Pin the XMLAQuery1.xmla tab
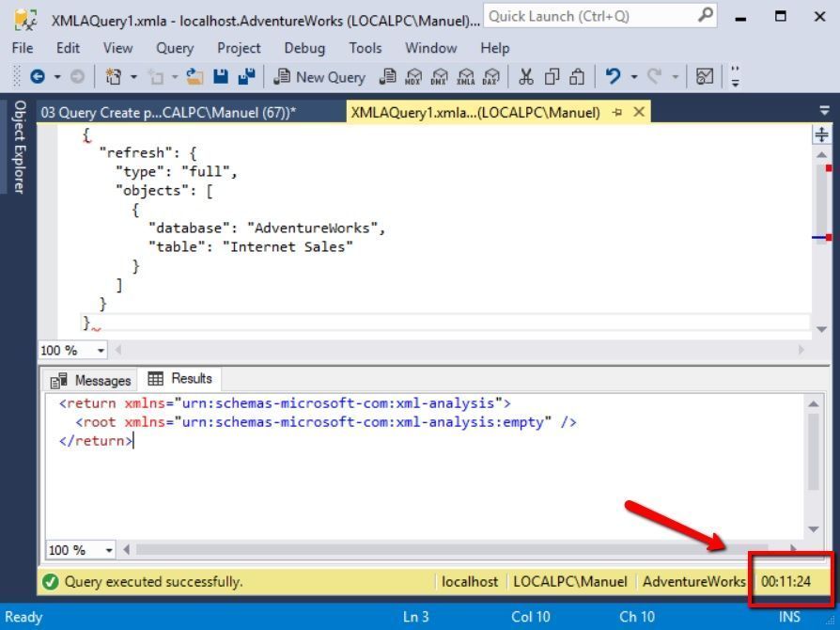 [617, 112]
